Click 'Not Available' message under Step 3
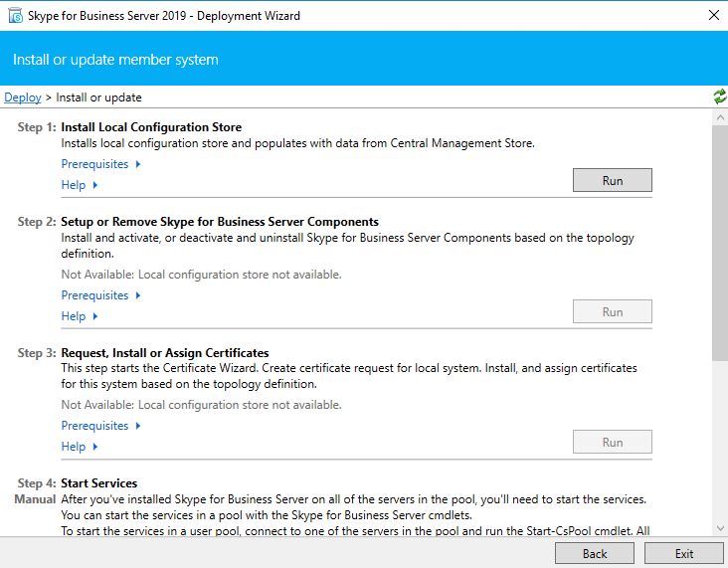This screenshot has height=568, width=728. point(201,405)
